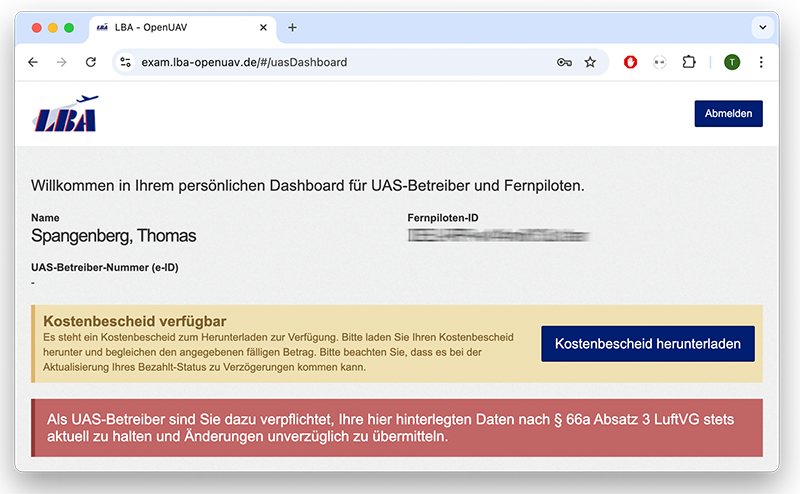This screenshot has width=800, height=494.
Task: Close the LBA - OpenUAV tab
Action: pos(262,28)
